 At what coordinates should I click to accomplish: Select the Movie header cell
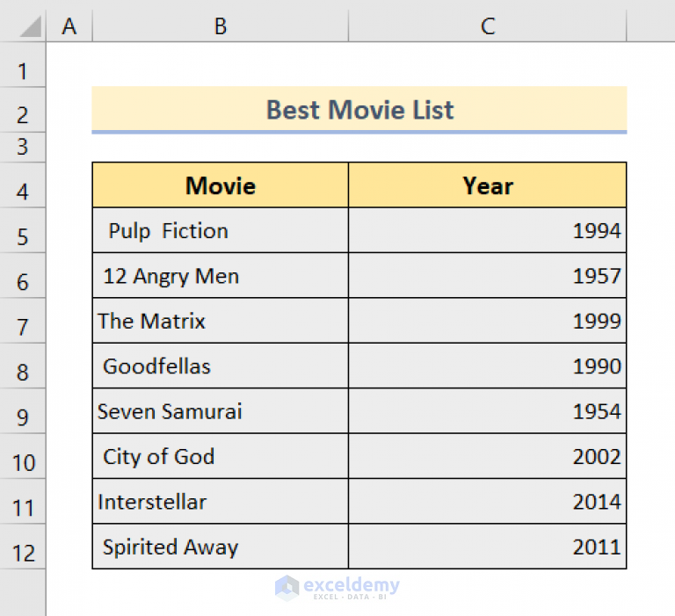(220, 185)
